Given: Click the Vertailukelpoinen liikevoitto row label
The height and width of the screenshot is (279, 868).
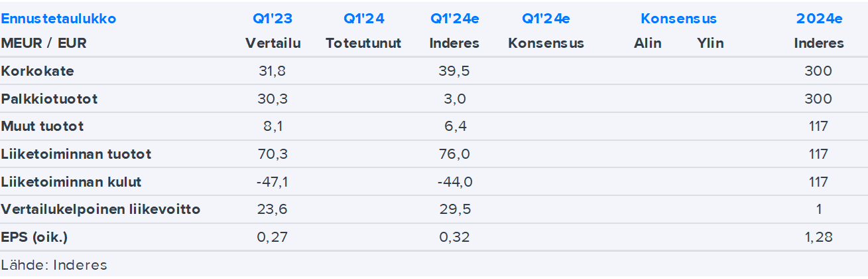Looking at the screenshot, I should click(x=101, y=209).
